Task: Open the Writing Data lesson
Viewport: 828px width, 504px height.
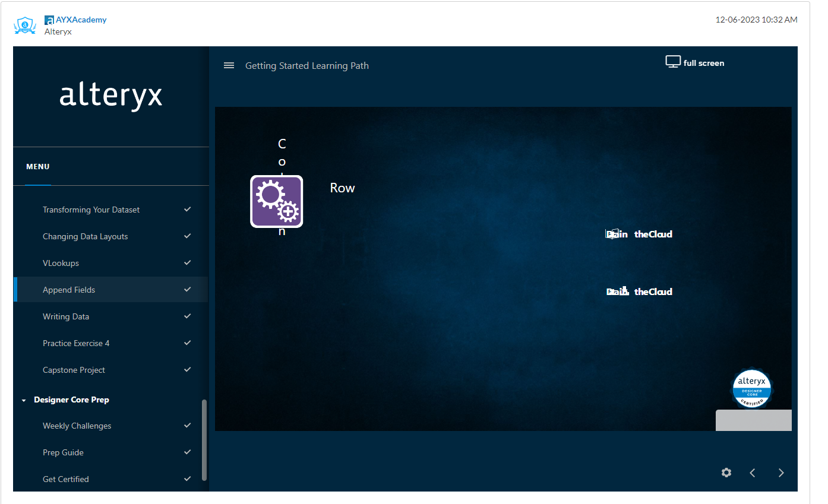Action: click(66, 316)
